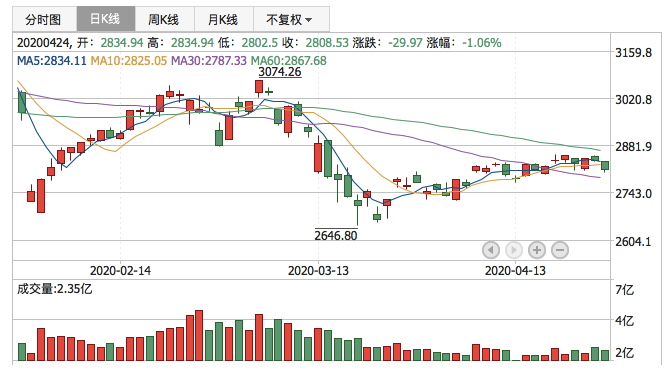The height and width of the screenshot is (373, 671).
Task: Switch to the 分时图 tab
Action: coord(45,19)
